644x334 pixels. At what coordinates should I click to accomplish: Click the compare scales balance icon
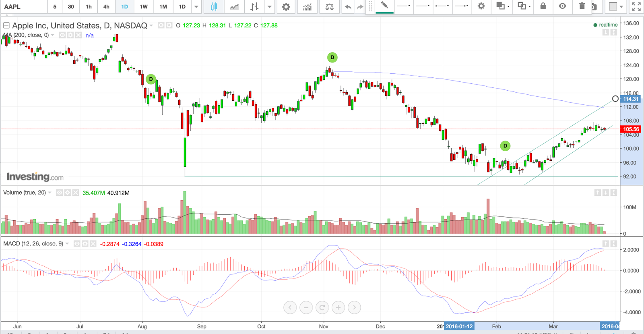329,6
